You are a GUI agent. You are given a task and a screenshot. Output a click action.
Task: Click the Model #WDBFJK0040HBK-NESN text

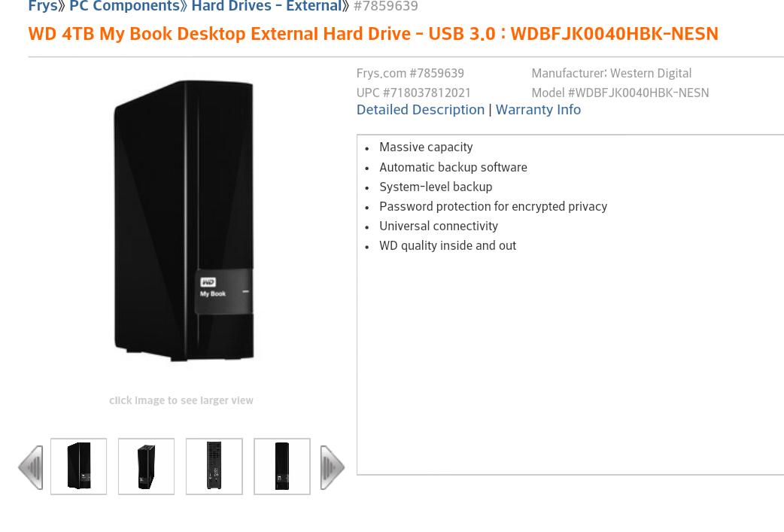click(620, 93)
